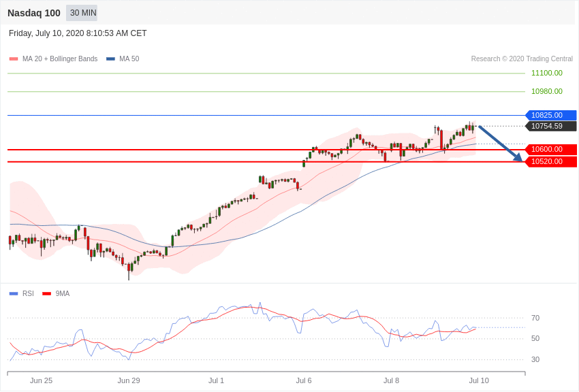This screenshot has width=579, height=392.
Task: Click the Jul 10 date axis label
Action: tap(479, 380)
